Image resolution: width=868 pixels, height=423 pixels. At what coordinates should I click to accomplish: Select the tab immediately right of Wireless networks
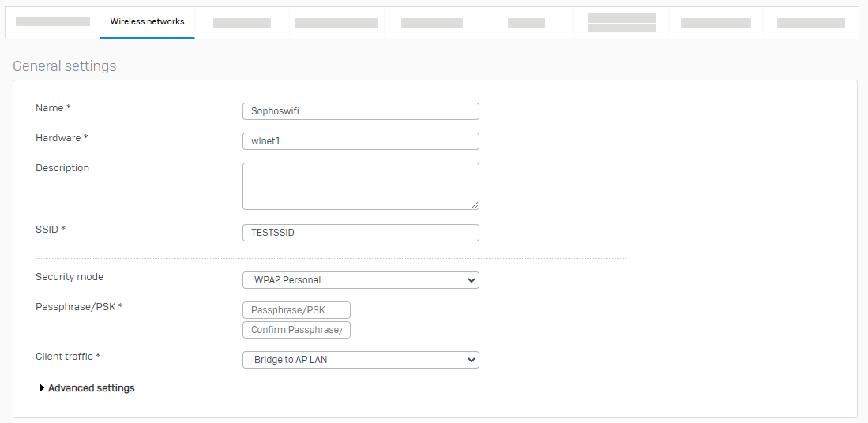coord(242,23)
